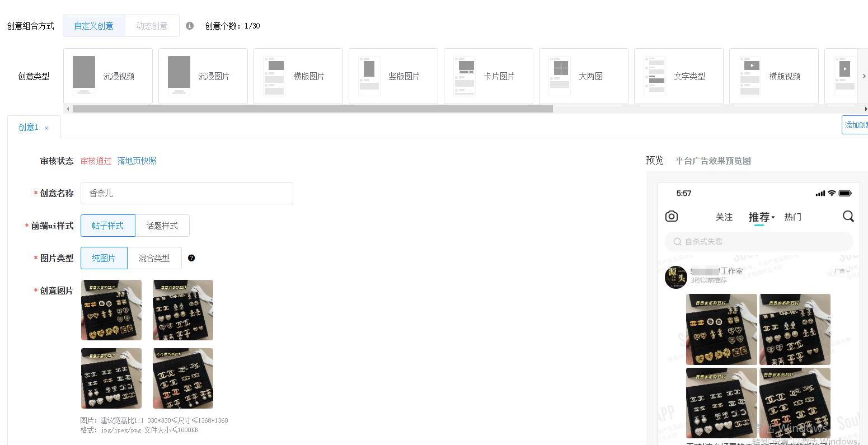Screen dimensions: 868x445
Task: Select 话题样式 front-end UI style
Action: point(162,226)
